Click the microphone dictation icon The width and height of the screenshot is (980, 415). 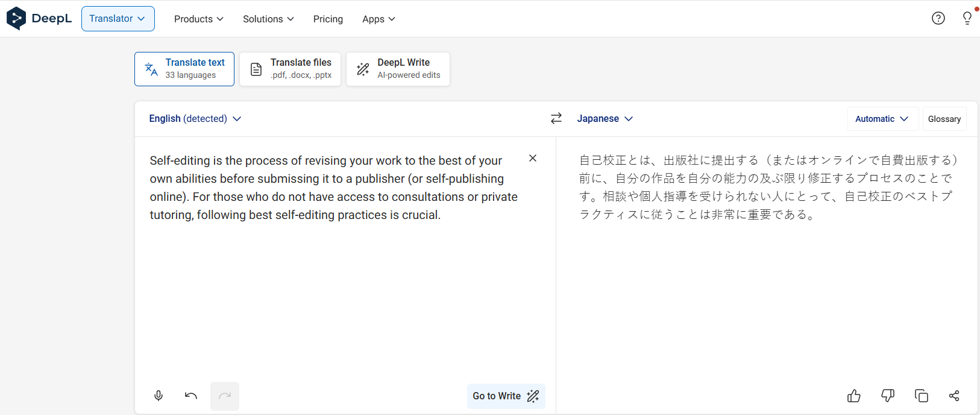click(159, 396)
